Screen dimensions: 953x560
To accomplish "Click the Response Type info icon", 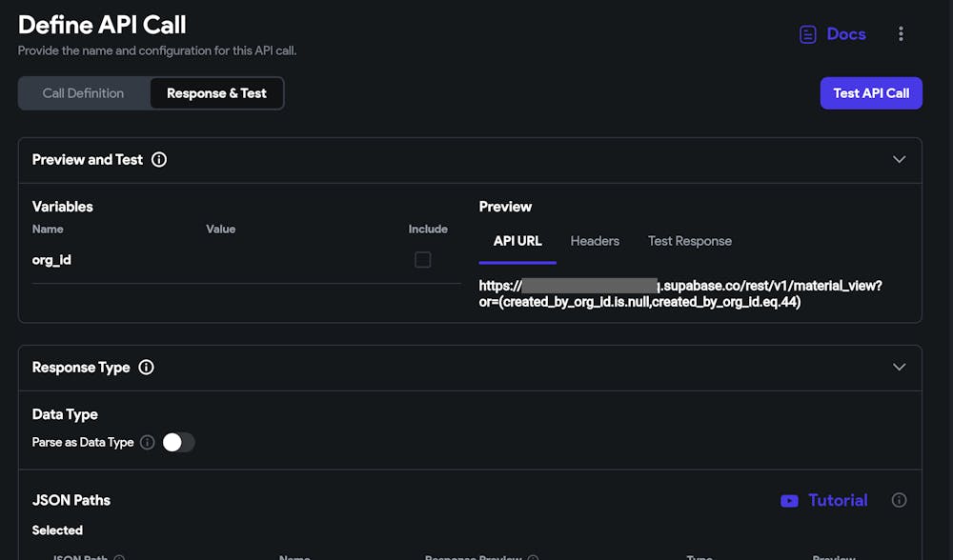I will pyautogui.click(x=146, y=368).
